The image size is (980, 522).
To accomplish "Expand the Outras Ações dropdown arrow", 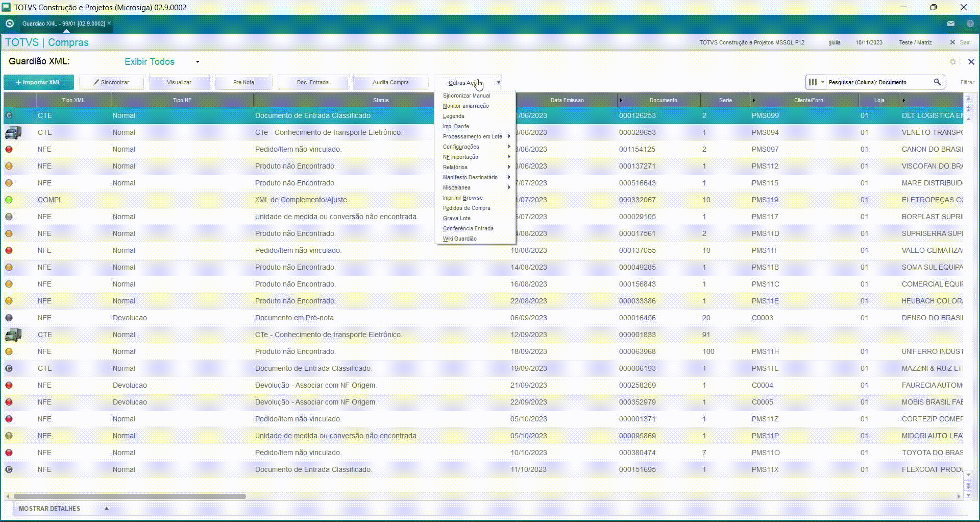I will pos(498,82).
